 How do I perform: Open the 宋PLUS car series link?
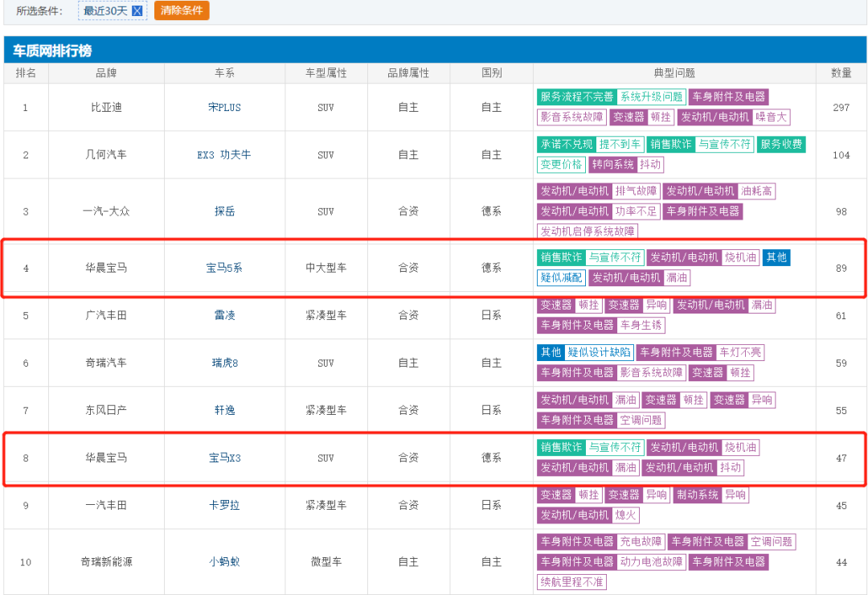tap(224, 108)
